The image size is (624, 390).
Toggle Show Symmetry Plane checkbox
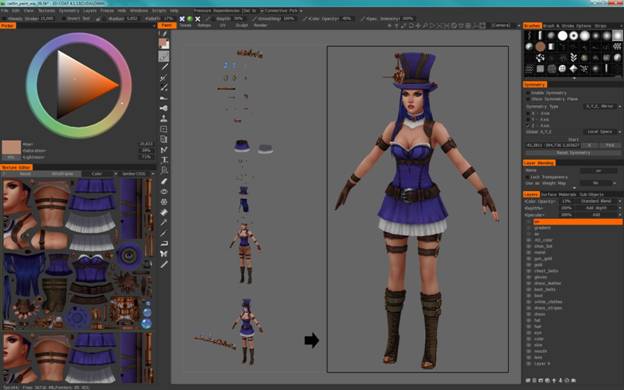click(528, 99)
